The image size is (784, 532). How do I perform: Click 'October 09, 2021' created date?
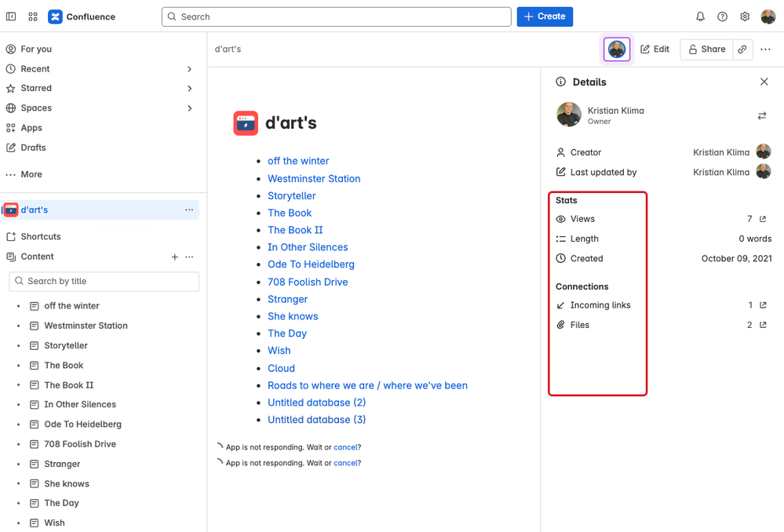[x=736, y=258]
